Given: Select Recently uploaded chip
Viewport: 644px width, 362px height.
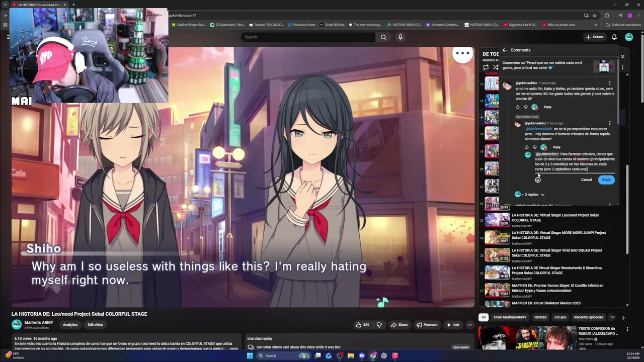Looking at the screenshot, I should 589,317.
